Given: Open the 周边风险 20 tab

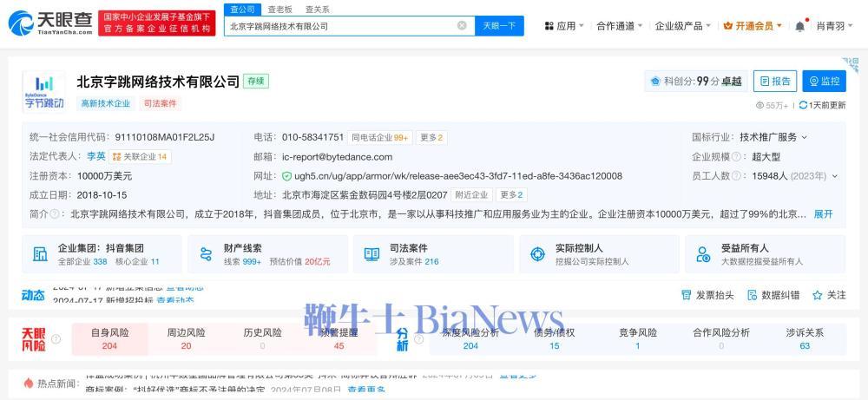Looking at the screenshot, I should click(186, 339).
